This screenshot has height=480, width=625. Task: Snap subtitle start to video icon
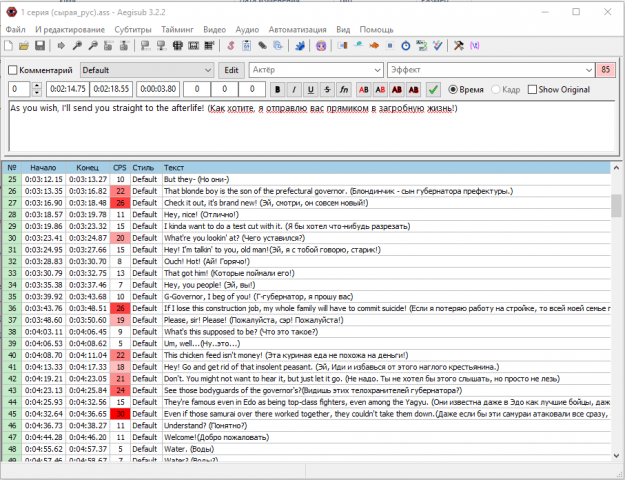[x=145, y=46]
